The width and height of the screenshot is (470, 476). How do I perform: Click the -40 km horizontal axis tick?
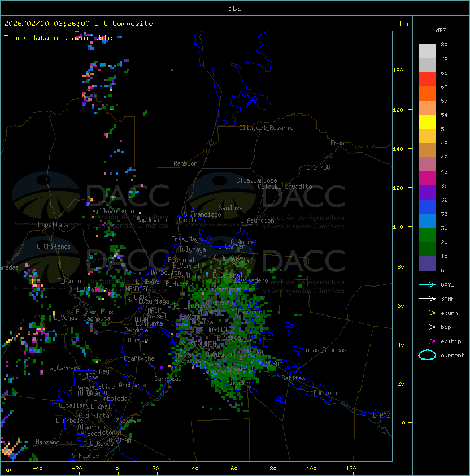[38, 468]
